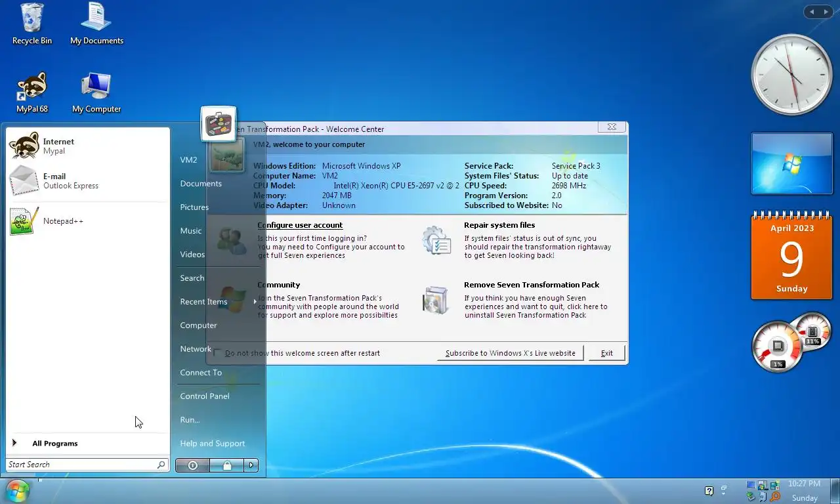Click the April 2023 calendar gadget
The height and width of the screenshot is (504, 840).
(791, 255)
